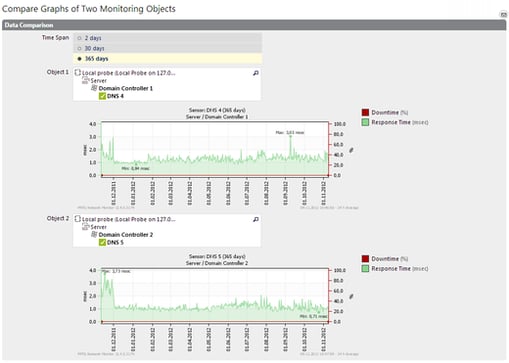Select Server node under Object 2
This screenshot has height=363, width=509.
pyautogui.click(x=99, y=227)
